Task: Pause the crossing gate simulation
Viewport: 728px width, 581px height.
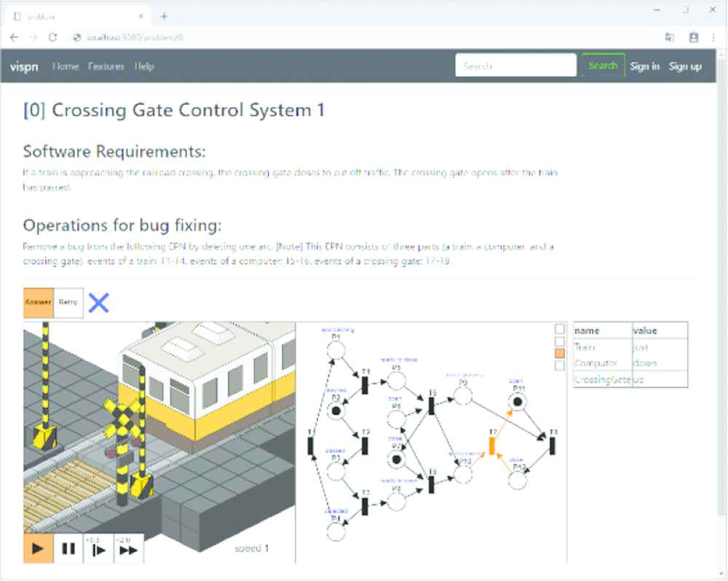Action: pos(68,549)
